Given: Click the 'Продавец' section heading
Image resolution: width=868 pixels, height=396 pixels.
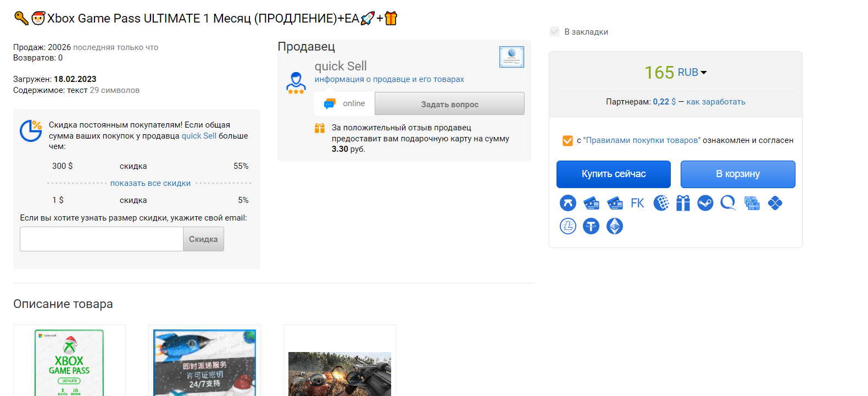Looking at the screenshot, I should click(x=306, y=47).
